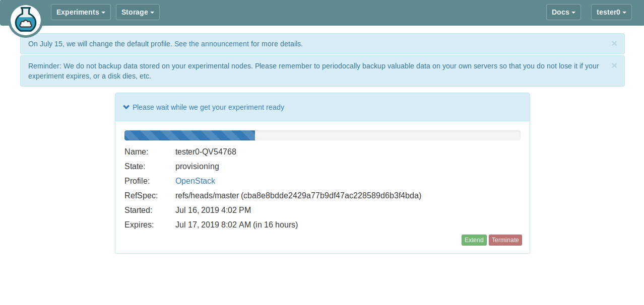This screenshot has height=305, width=644.
Task: Click the Expires time Jul 17, 2019
Action: [x=213, y=224]
